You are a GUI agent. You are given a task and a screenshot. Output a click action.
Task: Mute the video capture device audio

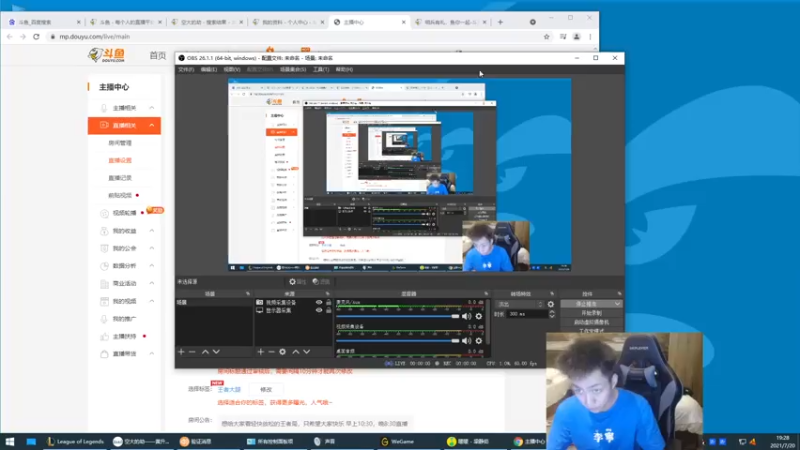466,340
